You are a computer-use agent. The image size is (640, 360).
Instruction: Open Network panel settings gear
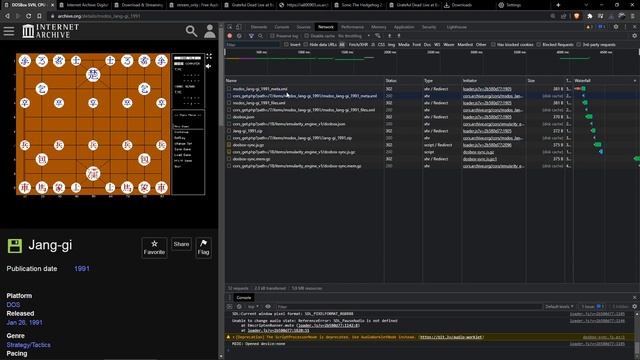[634, 36]
